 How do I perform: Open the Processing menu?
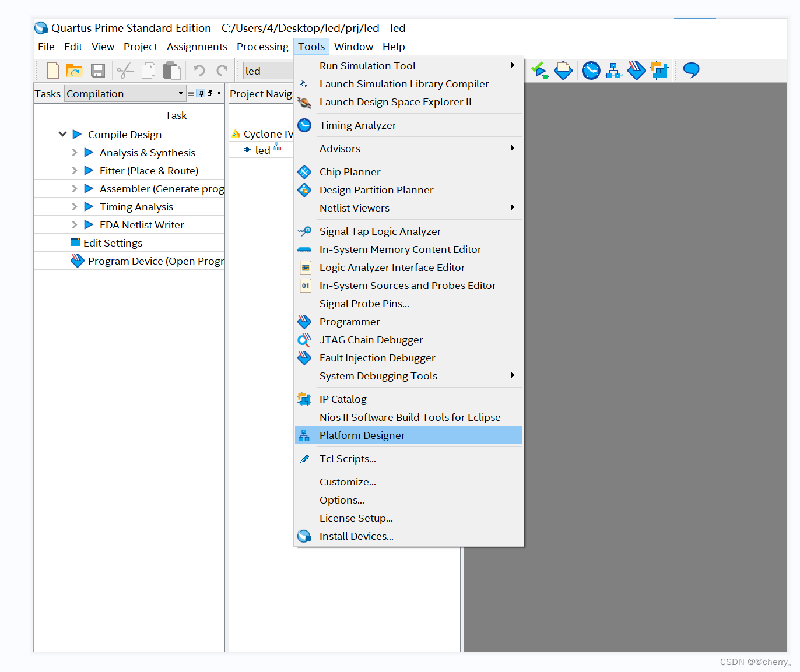(262, 47)
